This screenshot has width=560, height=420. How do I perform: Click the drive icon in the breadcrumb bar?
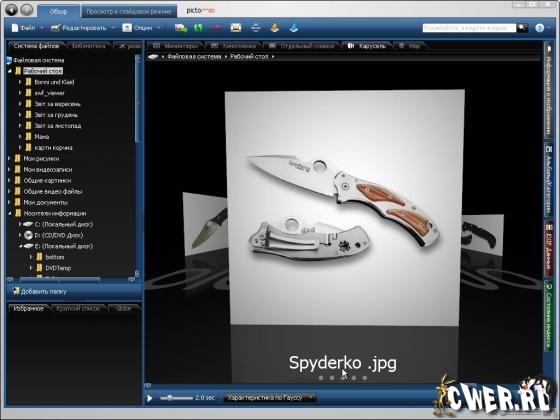click(x=153, y=57)
